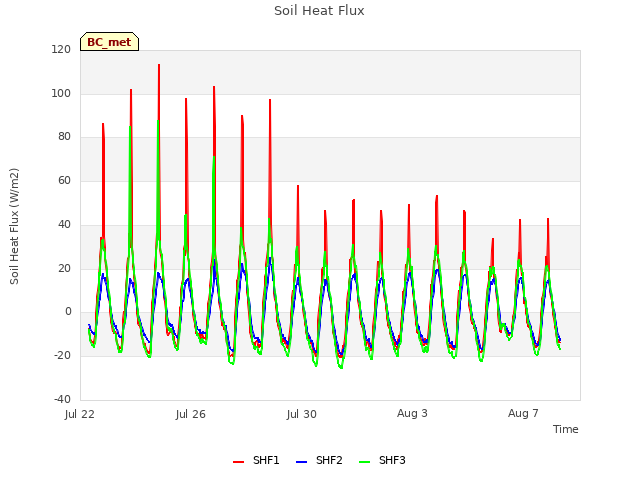This screenshot has height=480, width=640.
Task: Toggle SHF2 series in the legend
Action: click(319, 460)
